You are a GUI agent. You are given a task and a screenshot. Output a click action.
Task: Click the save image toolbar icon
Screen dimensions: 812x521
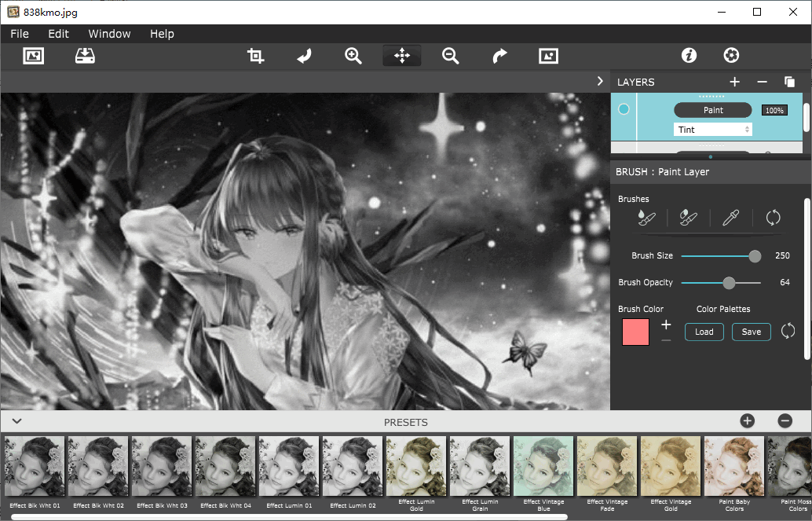click(85, 56)
